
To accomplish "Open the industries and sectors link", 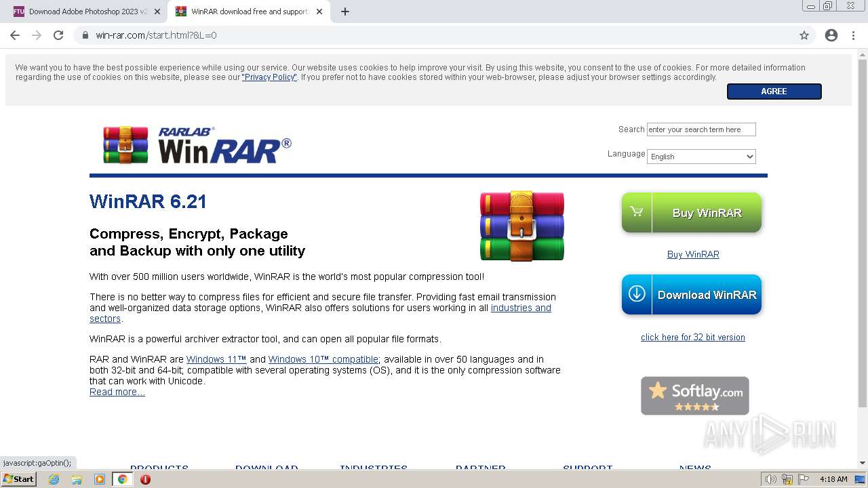I will pyautogui.click(x=521, y=308).
